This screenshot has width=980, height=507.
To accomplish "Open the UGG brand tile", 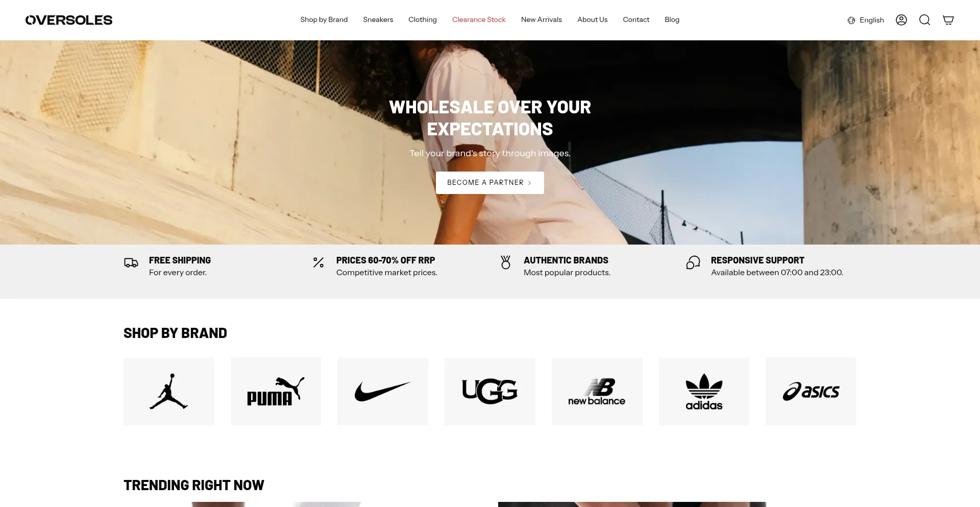I will point(490,391).
